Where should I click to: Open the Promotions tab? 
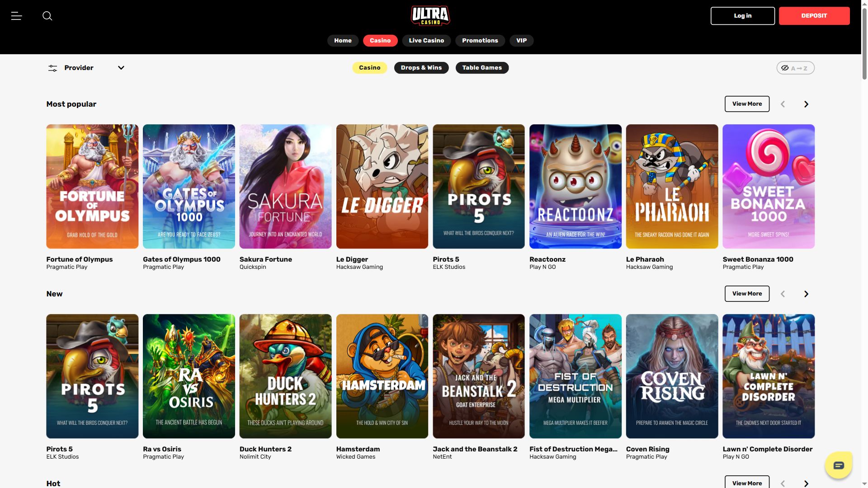point(480,41)
